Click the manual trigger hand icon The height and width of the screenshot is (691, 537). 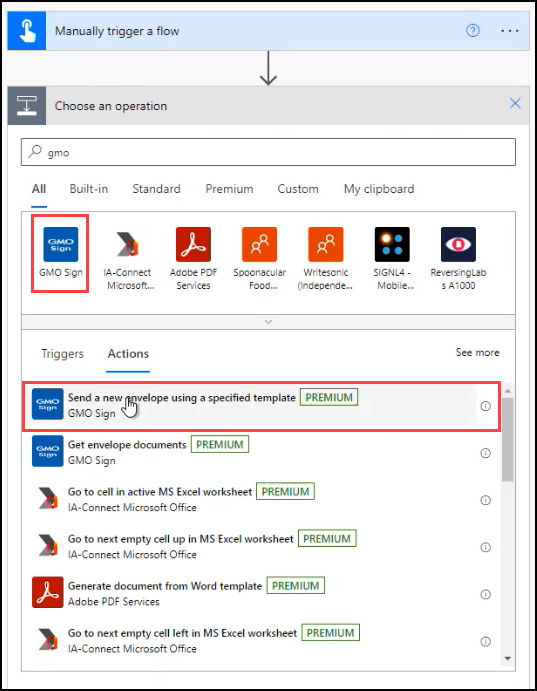26,31
